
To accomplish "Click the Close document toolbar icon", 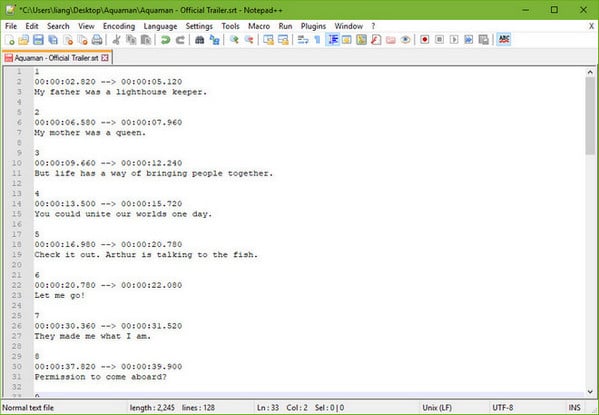I will (x=68, y=40).
